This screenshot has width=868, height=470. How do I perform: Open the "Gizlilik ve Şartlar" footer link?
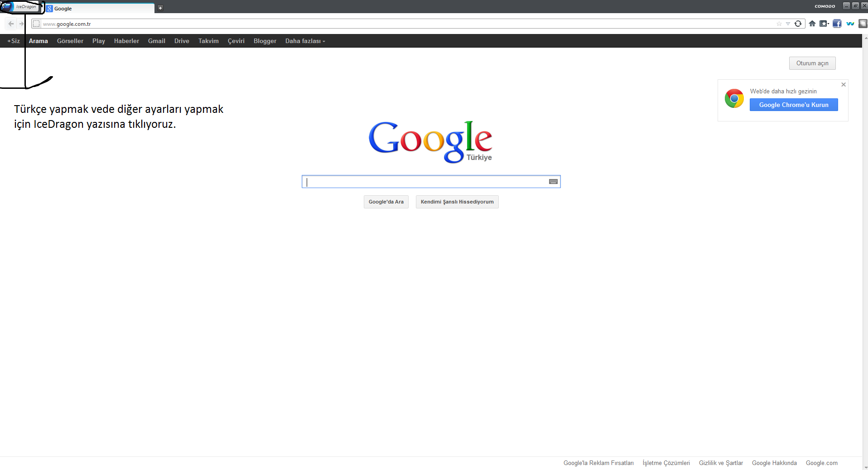pos(721,463)
